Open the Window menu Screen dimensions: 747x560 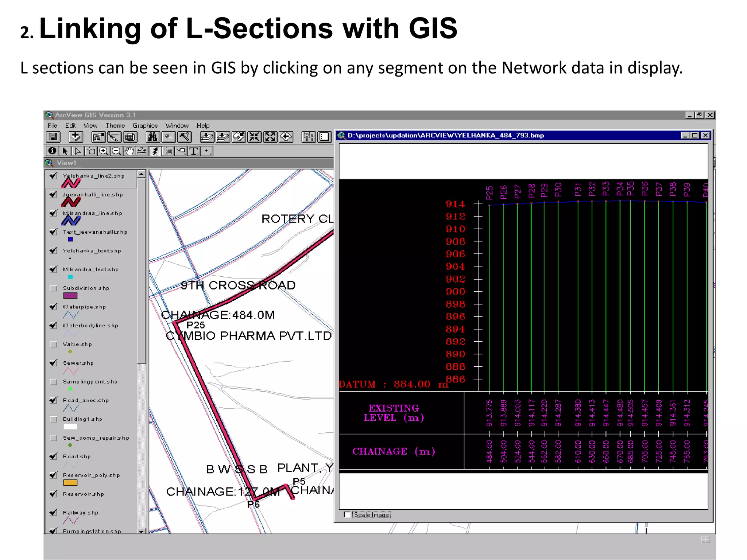(177, 125)
